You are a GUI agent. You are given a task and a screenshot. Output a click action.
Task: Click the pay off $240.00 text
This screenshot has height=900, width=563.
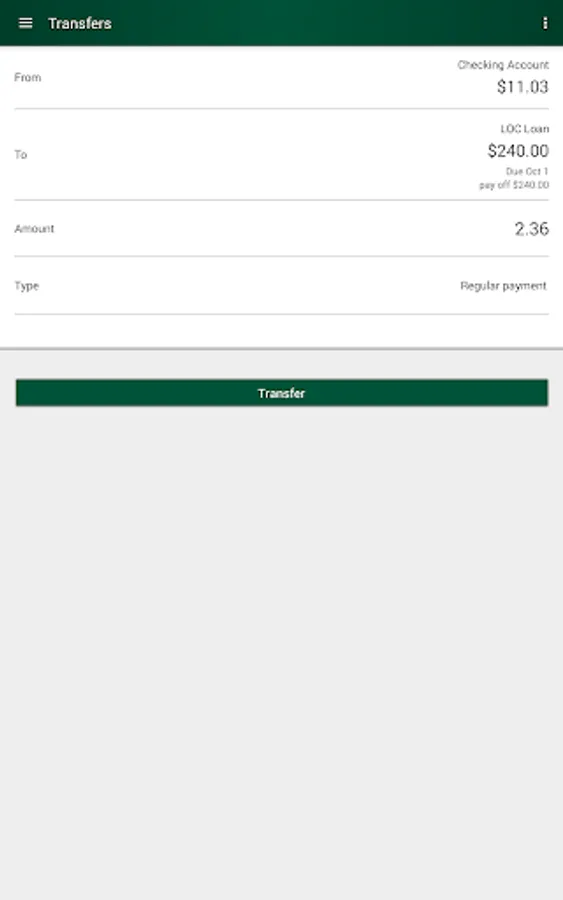coord(514,185)
